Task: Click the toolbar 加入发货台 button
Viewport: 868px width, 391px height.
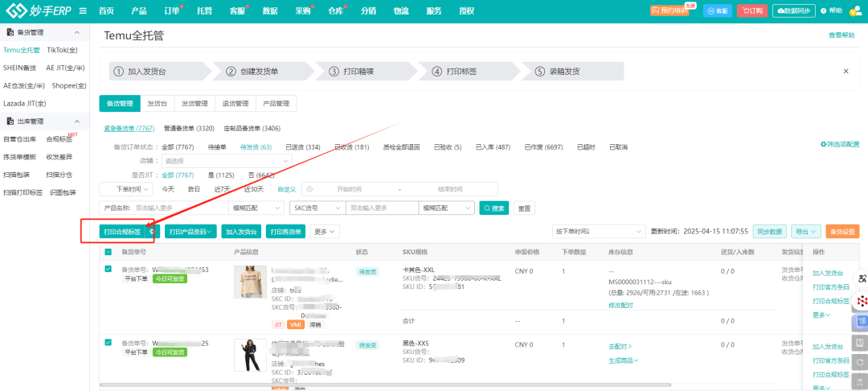Action: (241, 232)
